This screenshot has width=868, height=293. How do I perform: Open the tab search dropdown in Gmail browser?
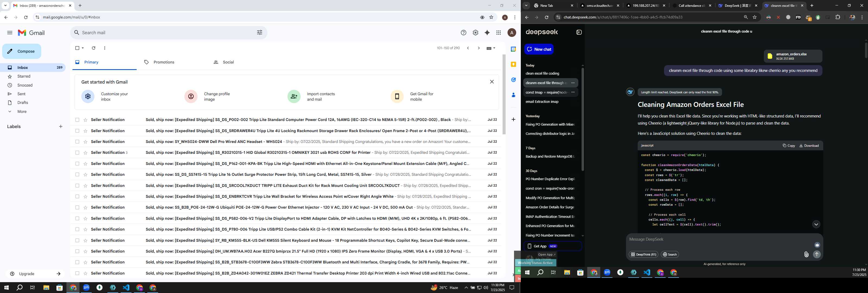tap(5, 5)
